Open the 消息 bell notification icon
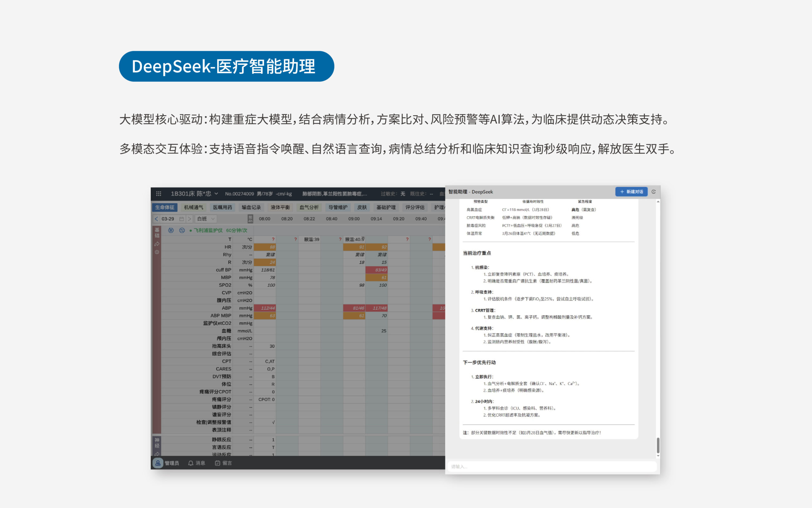Screen dimensions: 812x508 click(191, 463)
